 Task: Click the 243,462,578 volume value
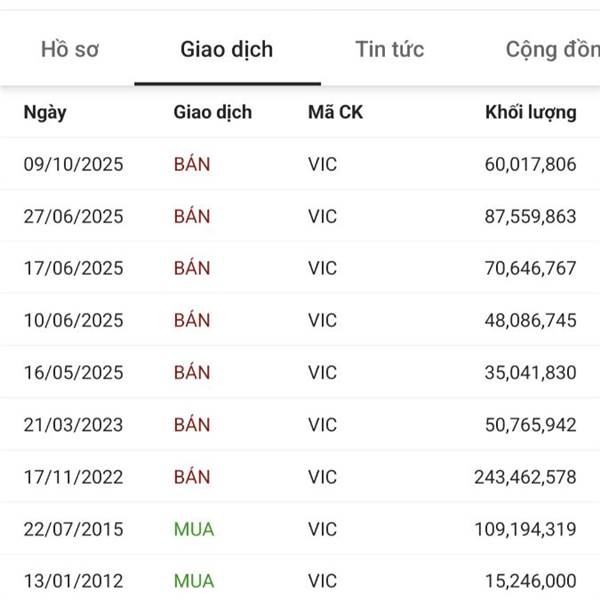point(525,477)
